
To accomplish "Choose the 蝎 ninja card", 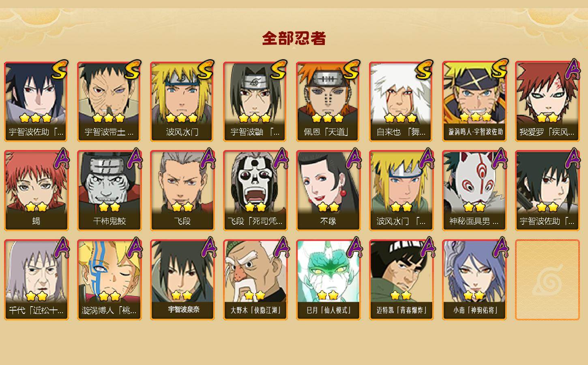I will pyautogui.click(x=36, y=191).
